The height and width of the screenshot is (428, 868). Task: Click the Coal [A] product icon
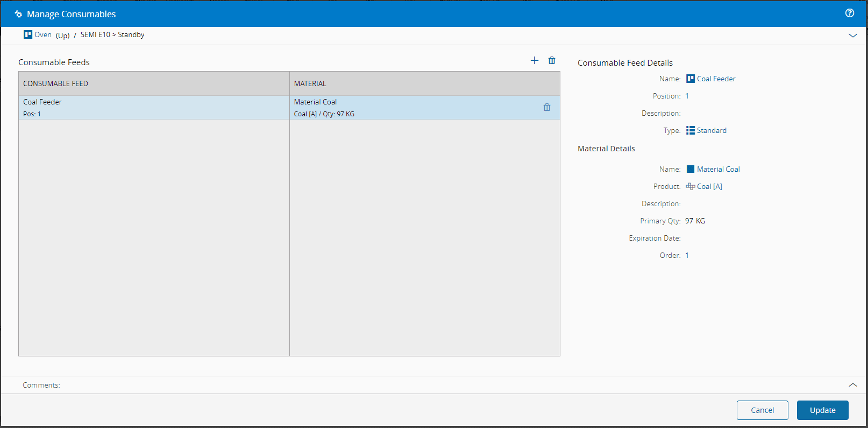click(691, 186)
